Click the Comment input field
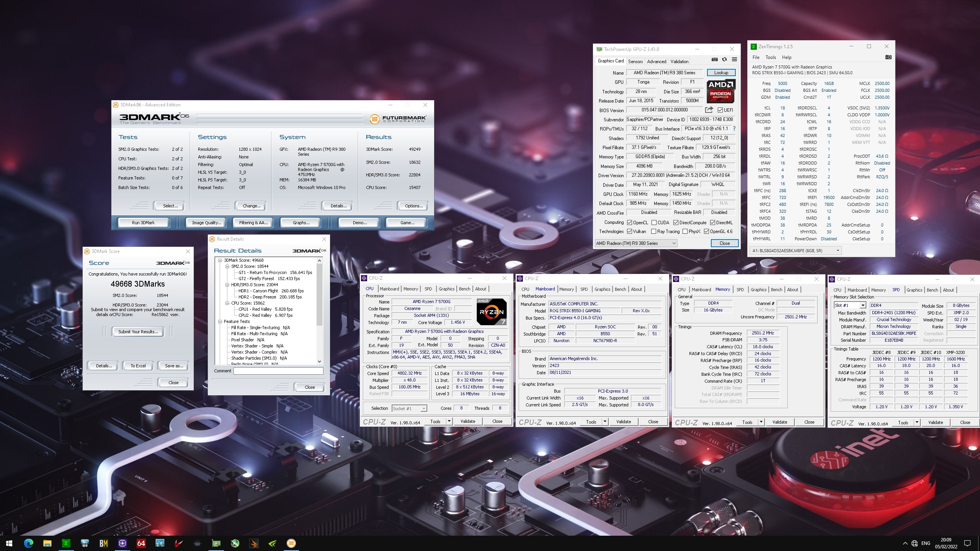 pyautogui.click(x=278, y=371)
